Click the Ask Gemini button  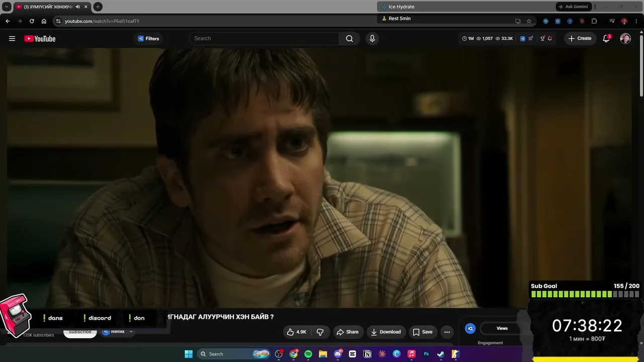click(x=573, y=7)
